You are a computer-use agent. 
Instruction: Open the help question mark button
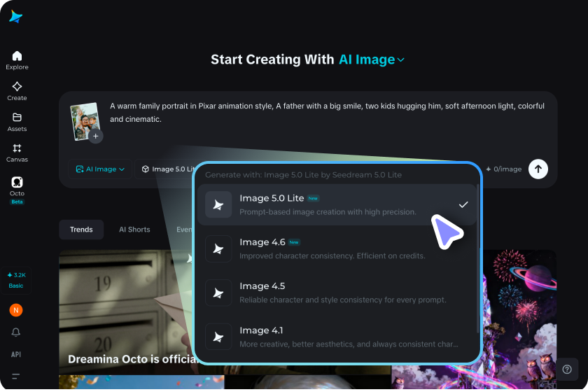567,370
